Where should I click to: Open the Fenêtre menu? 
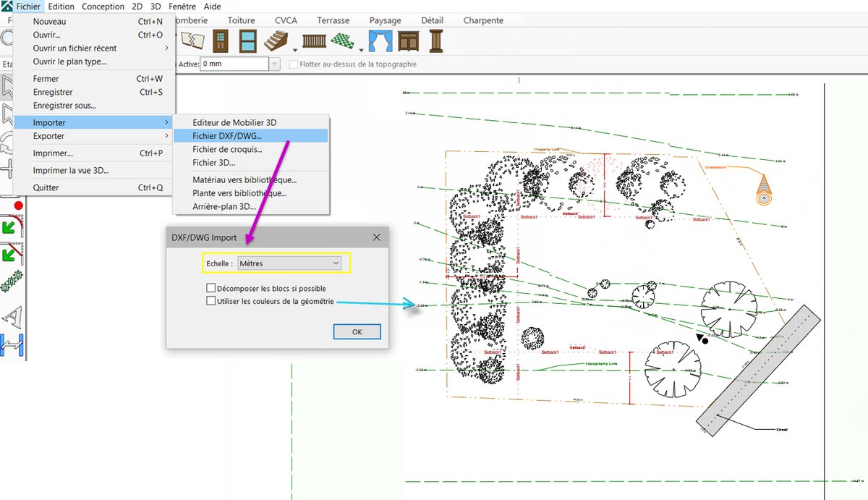182,7
